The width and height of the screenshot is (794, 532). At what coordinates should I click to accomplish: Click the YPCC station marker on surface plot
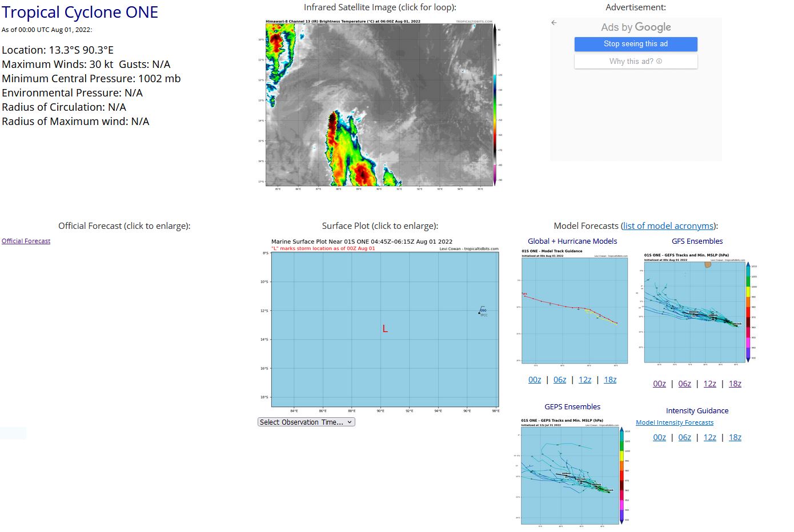click(480, 313)
